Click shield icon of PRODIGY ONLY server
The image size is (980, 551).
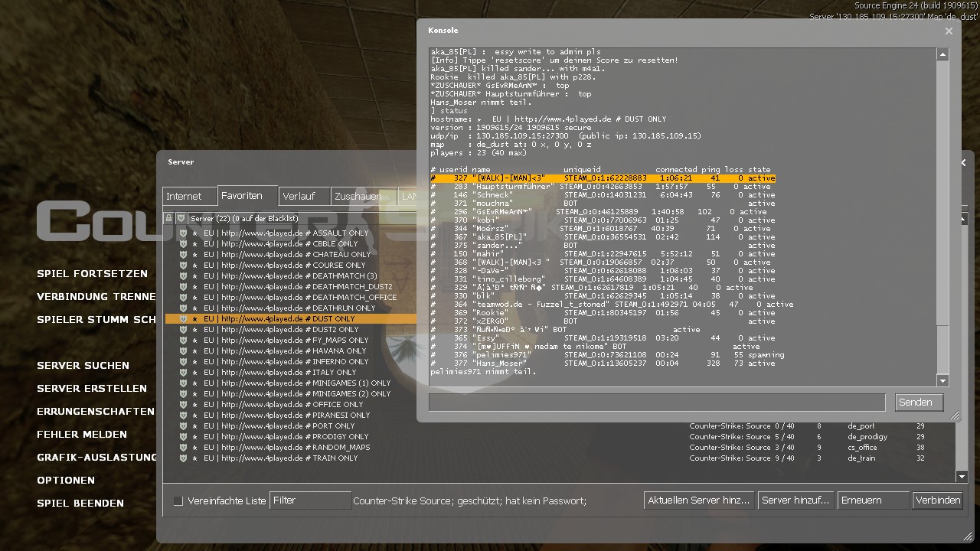coord(183,437)
